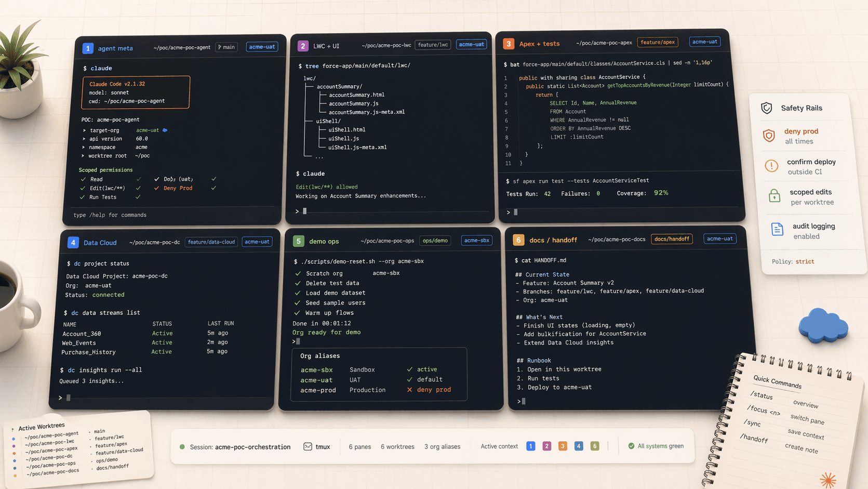Click the docs/handoff badge on pane six
The height and width of the screenshot is (489, 868).
pos(672,239)
